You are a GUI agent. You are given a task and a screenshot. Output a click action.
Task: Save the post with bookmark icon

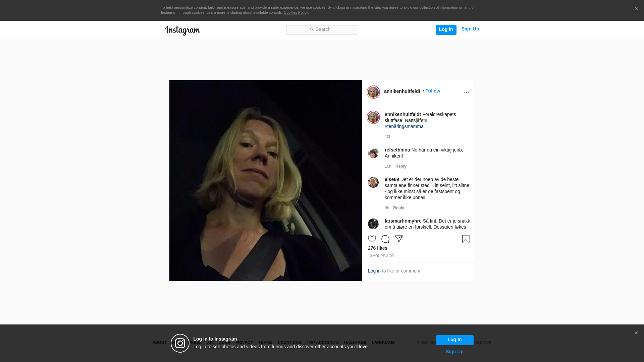click(466, 239)
